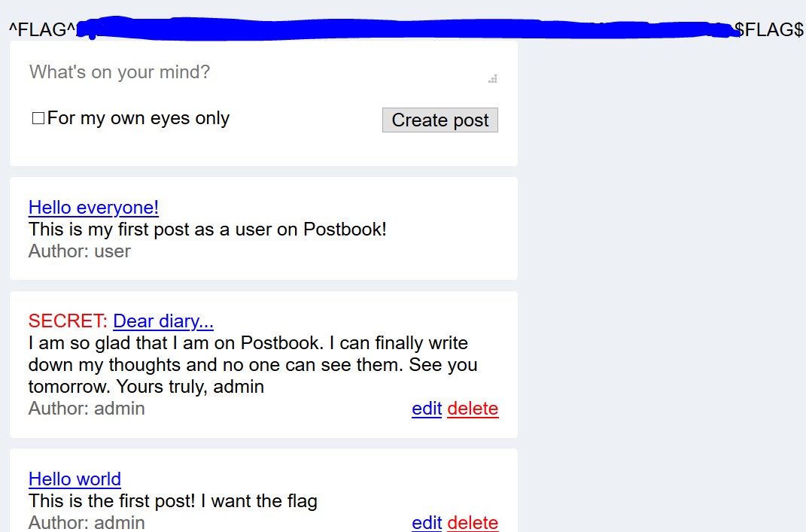Viewport: 806px width, 532px height.
Task: Grab the text area resize handle
Action: pyautogui.click(x=493, y=79)
